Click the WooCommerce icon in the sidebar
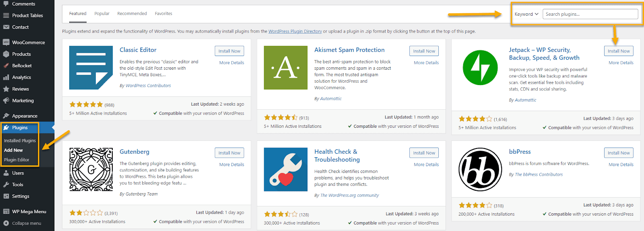644x231 pixels. 6,42
